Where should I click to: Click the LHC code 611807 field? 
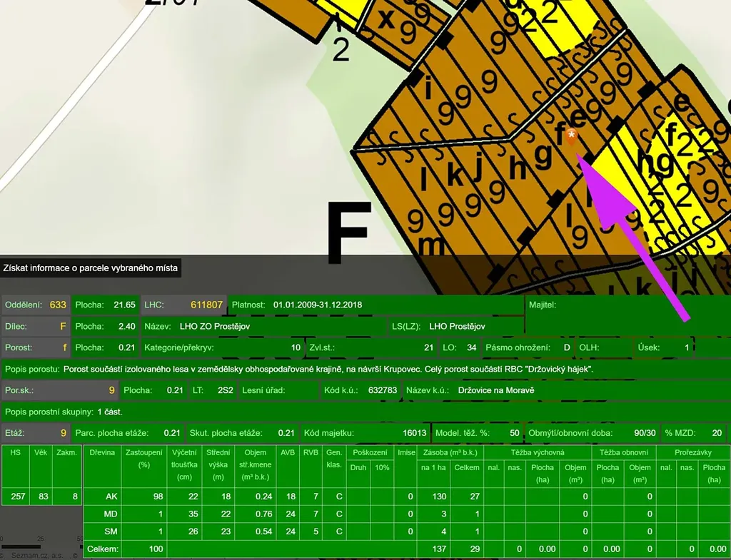[x=206, y=305]
